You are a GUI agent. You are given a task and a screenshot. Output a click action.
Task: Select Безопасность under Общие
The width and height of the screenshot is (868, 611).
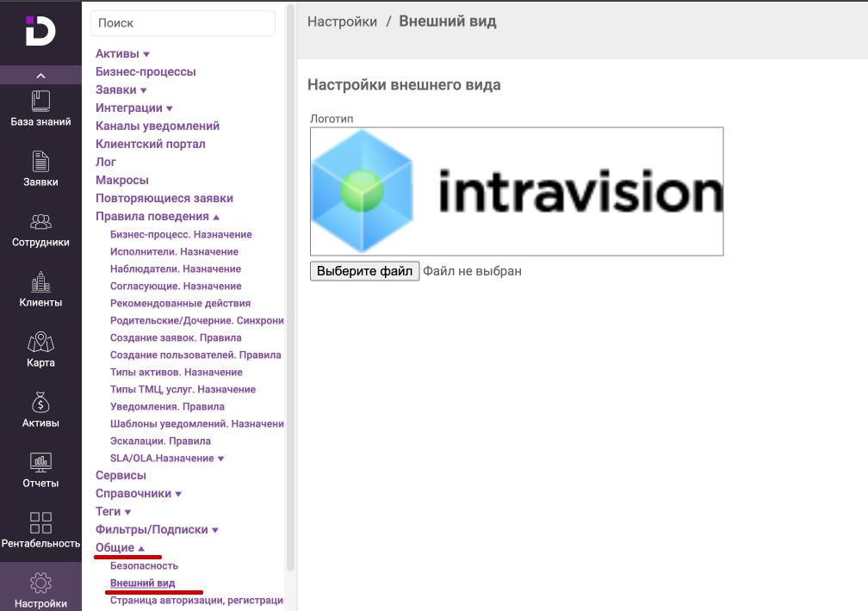[x=144, y=566]
